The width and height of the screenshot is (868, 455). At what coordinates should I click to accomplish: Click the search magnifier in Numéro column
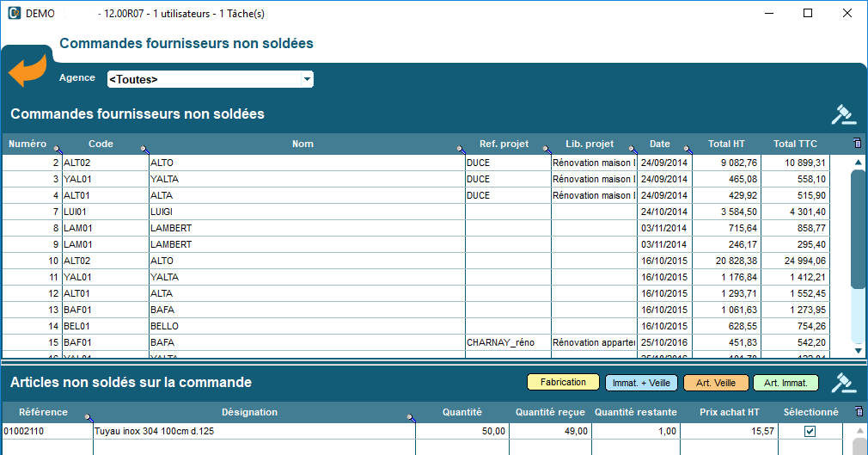click(x=58, y=149)
